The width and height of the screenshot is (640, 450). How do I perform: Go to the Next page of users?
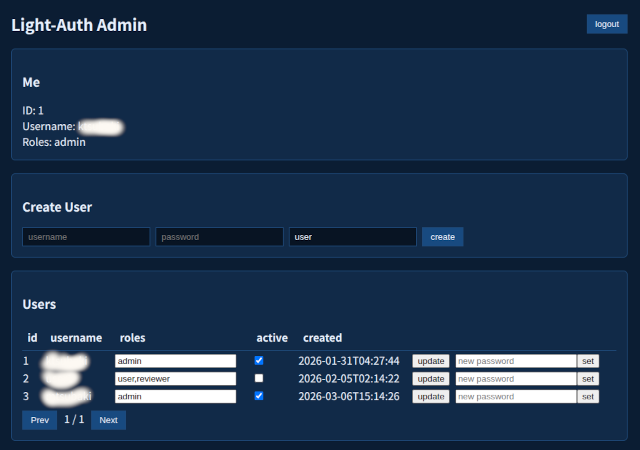pyautogui.click(x=108, y=420)
